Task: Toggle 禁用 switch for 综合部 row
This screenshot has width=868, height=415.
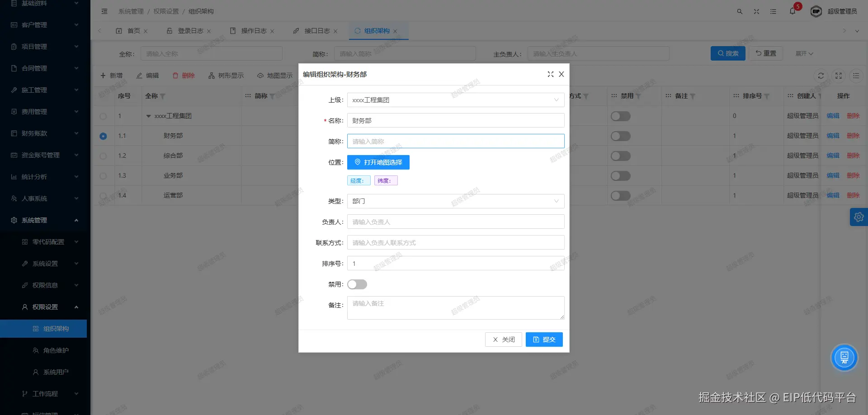Action: pyautogui.click(x=621, y=156)
